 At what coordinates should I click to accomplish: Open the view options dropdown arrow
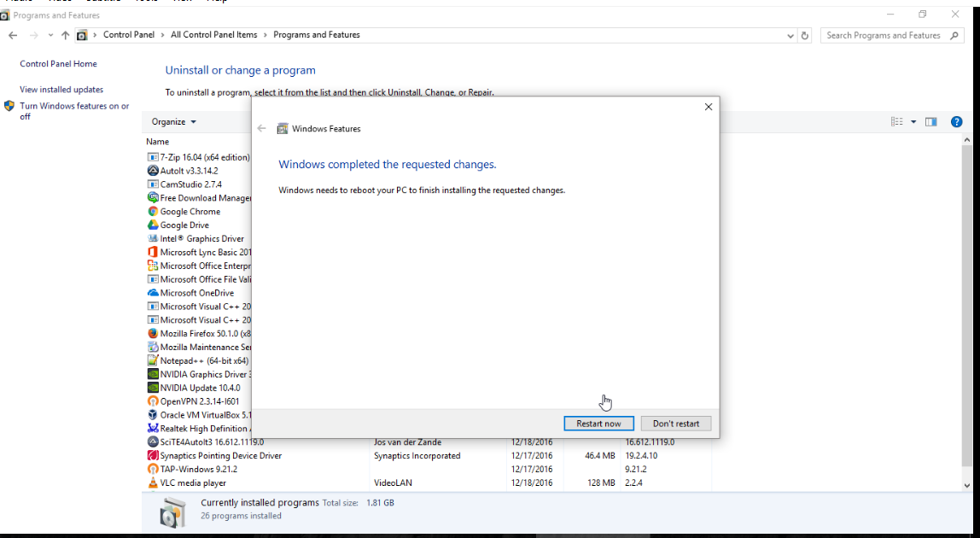tap(913, 122)
